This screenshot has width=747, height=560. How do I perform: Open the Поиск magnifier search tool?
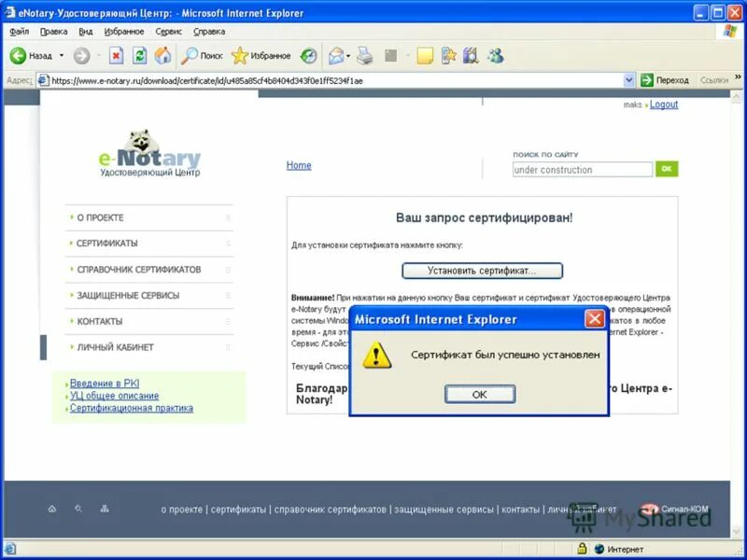click(202, 56)
